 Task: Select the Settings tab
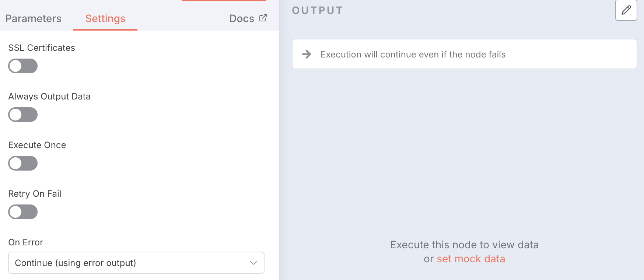[105, 19]
